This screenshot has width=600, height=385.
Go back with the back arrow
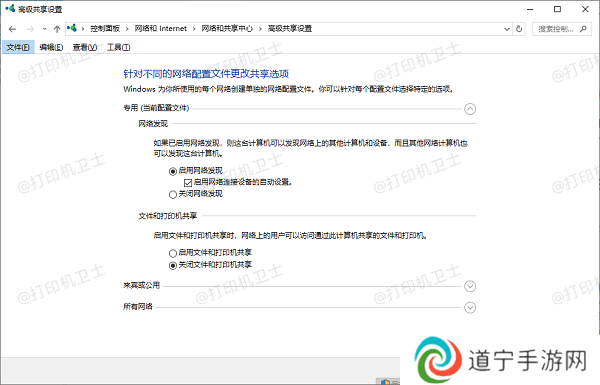point(12,29)
